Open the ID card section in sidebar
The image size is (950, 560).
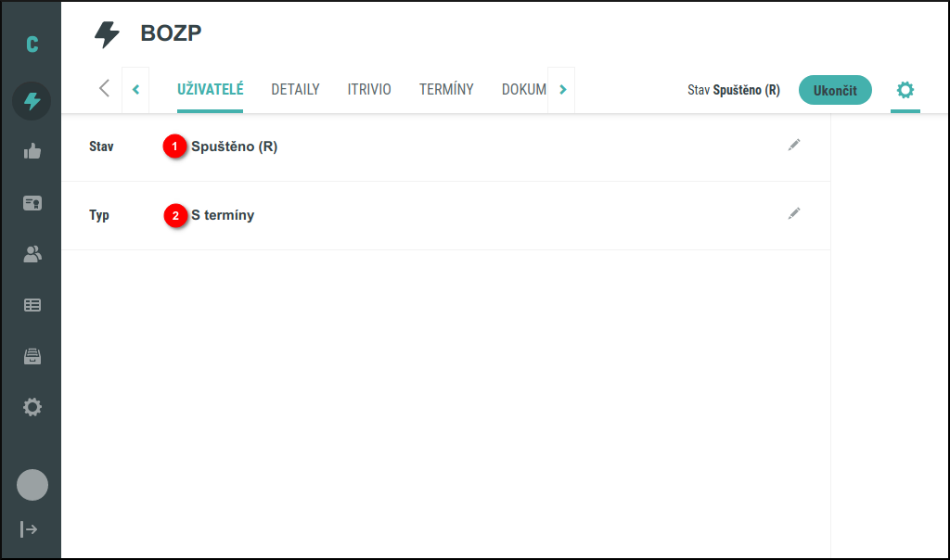coord(32,202)
